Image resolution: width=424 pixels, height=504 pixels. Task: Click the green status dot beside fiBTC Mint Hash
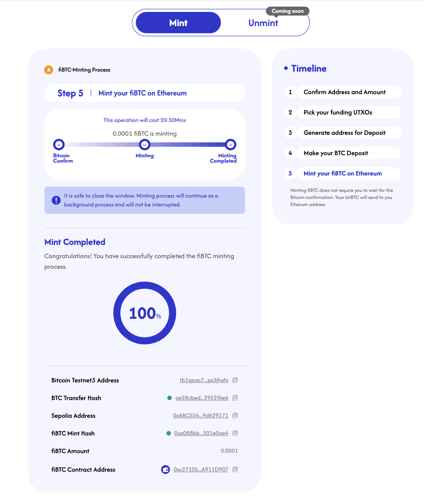(169, 433)
